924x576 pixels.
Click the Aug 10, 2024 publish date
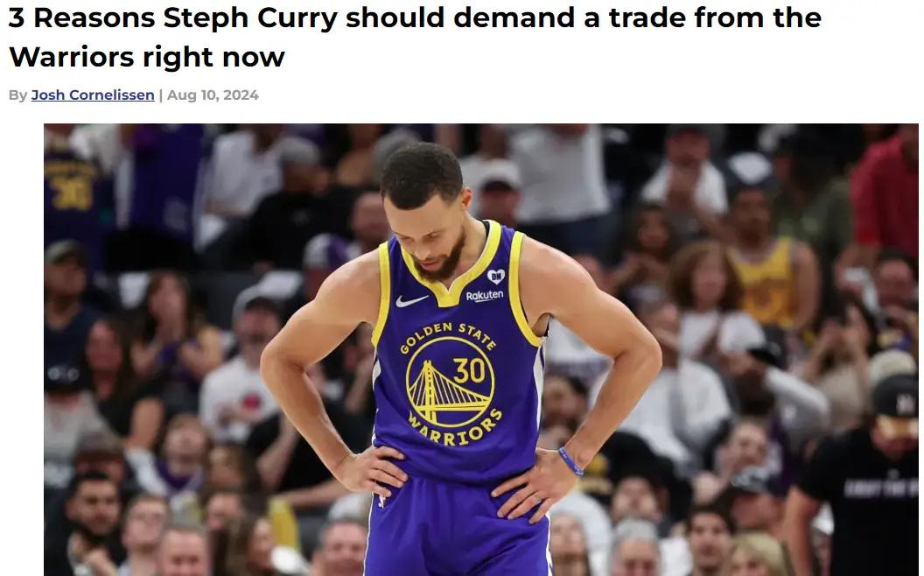click(x=213, y=95)
